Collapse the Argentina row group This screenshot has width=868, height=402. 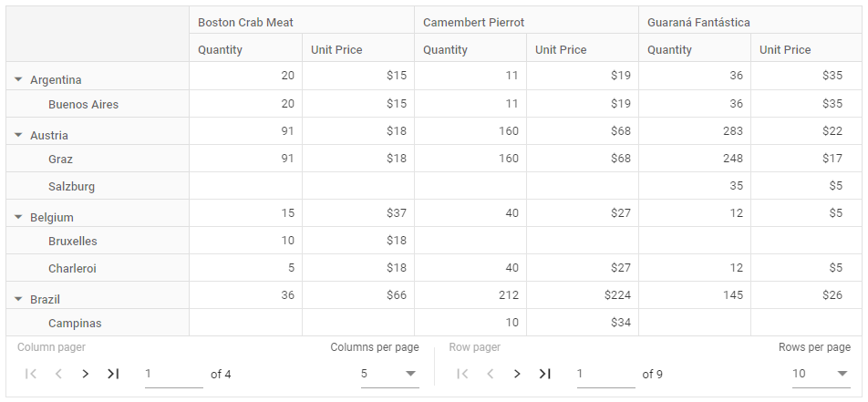click(x=18, y=79)
